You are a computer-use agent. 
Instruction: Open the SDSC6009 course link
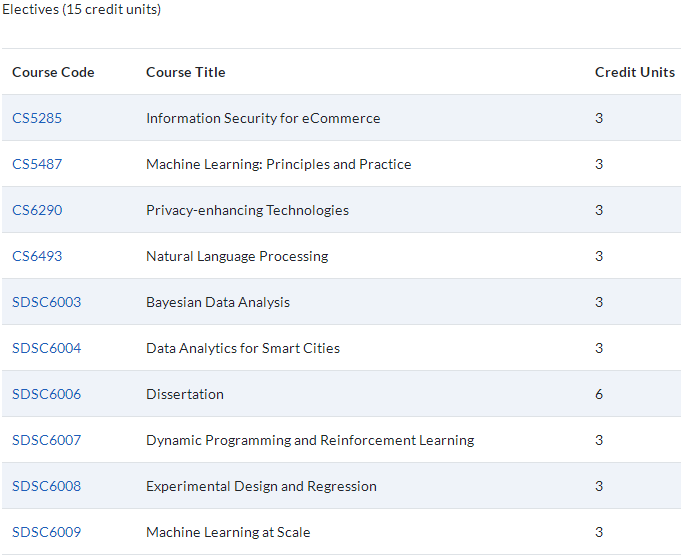pyautogui.click(x=46, y=532)
